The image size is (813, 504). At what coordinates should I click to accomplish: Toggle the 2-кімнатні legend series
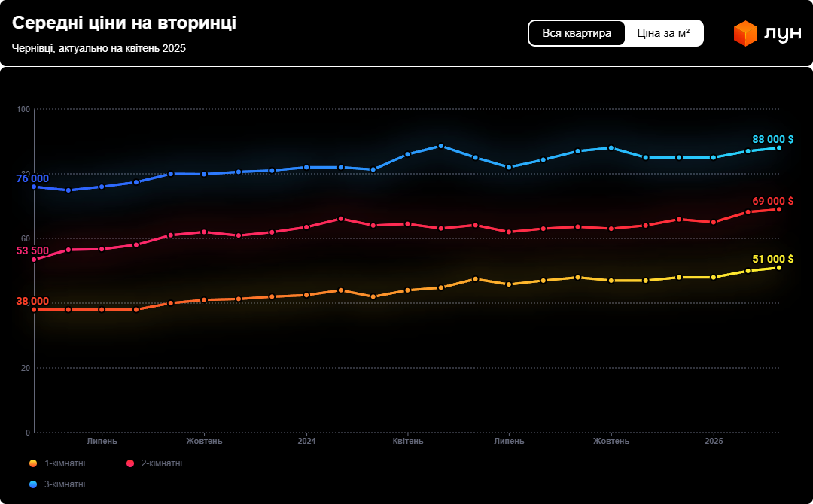point(161,463)
